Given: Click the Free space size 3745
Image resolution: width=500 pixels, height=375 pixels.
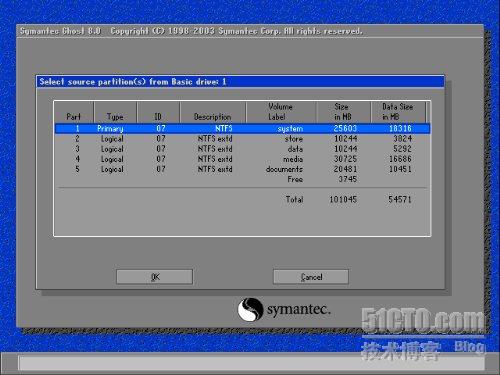Looking at the screenshot, I should click(x=348, y=179).
